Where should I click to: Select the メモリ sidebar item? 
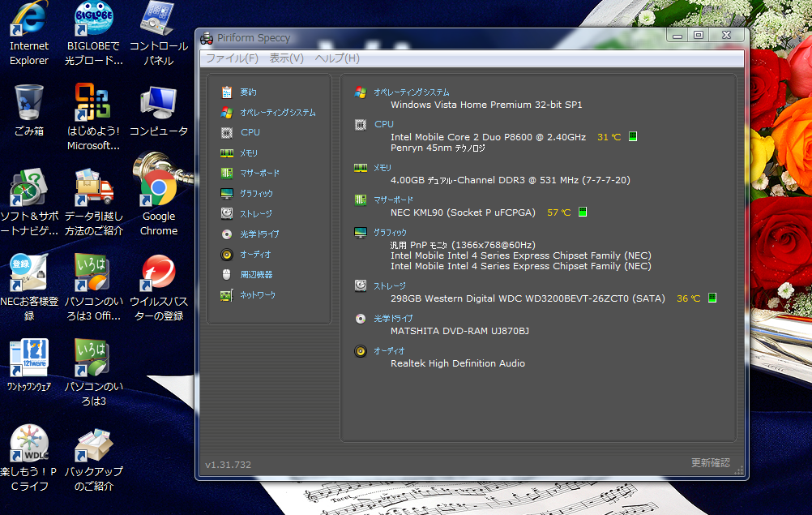pos(249,152)
